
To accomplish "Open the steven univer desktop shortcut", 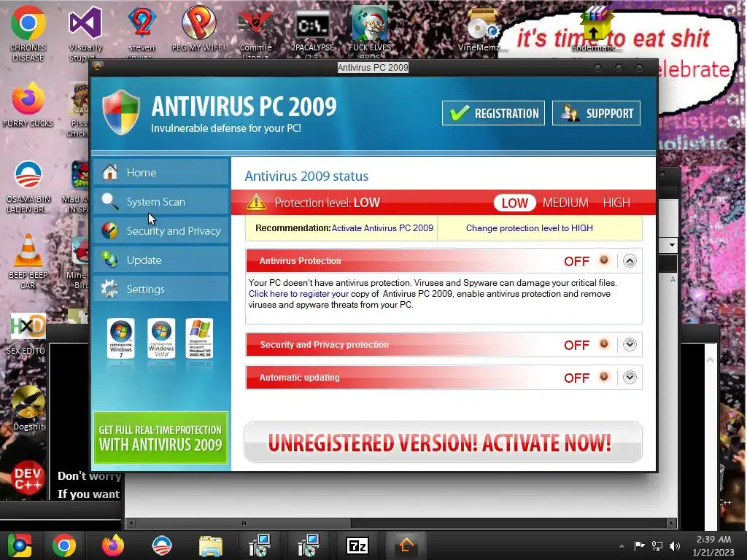I will [x=142, y=31].
